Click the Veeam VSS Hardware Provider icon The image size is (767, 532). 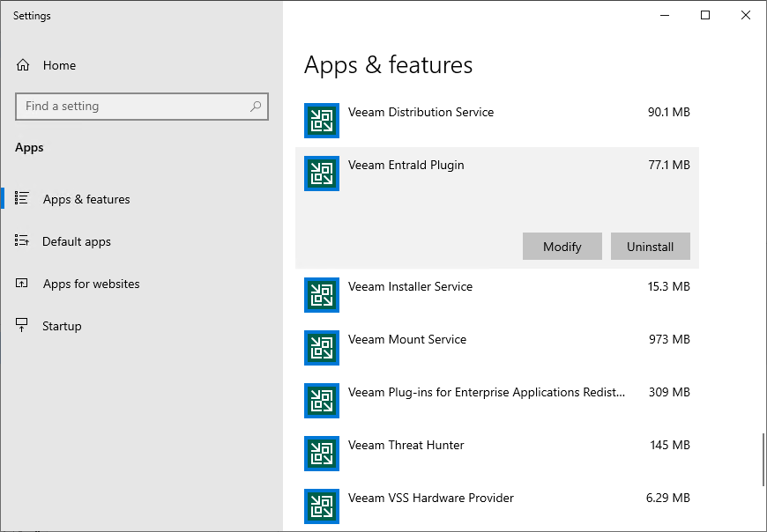point(322,506)
